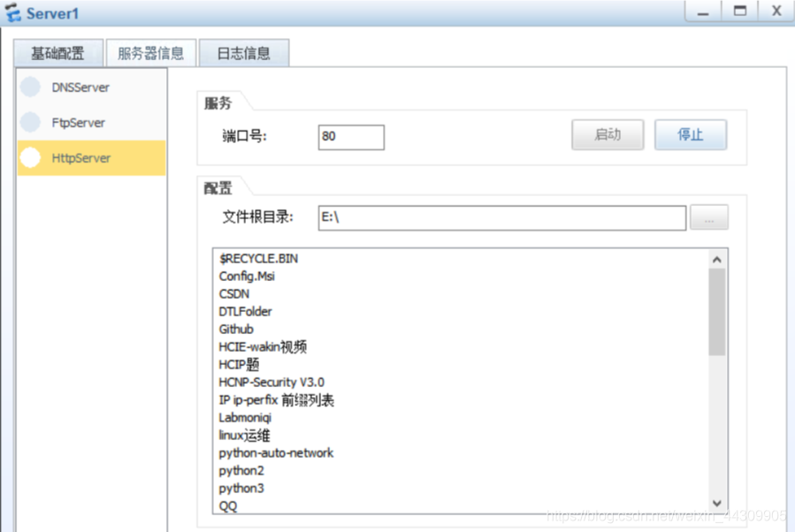
Task: Select $RECYCLE.BIN in the file list
Action: coord(258,259)
